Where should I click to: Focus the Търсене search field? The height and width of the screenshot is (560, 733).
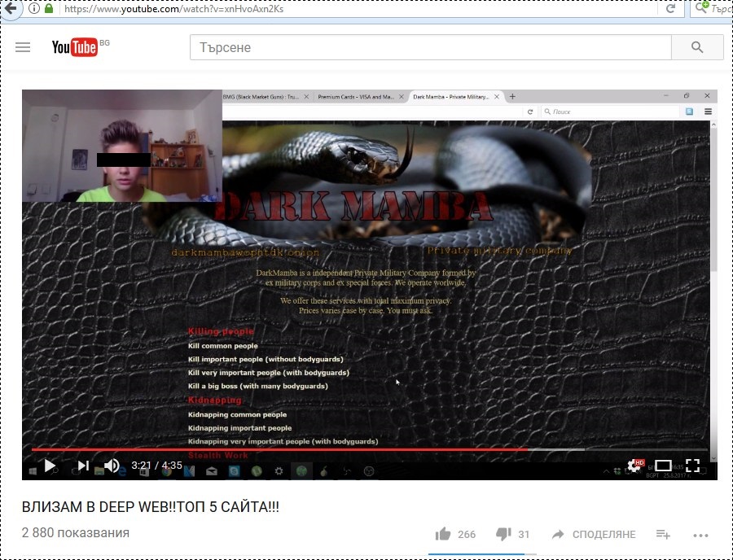[430, 47]
